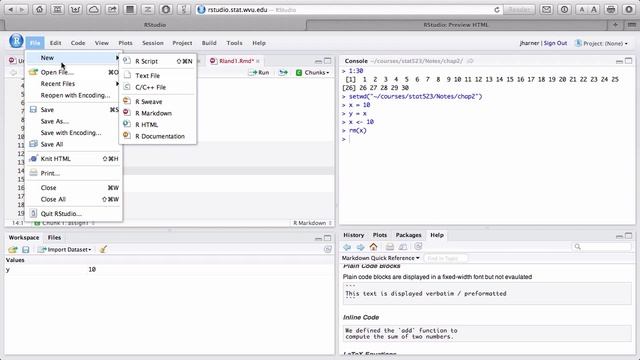The width and height of the screenshot is (640, 360).
Task: Choose Reopen with Encoding...
Action: [73, 95]
